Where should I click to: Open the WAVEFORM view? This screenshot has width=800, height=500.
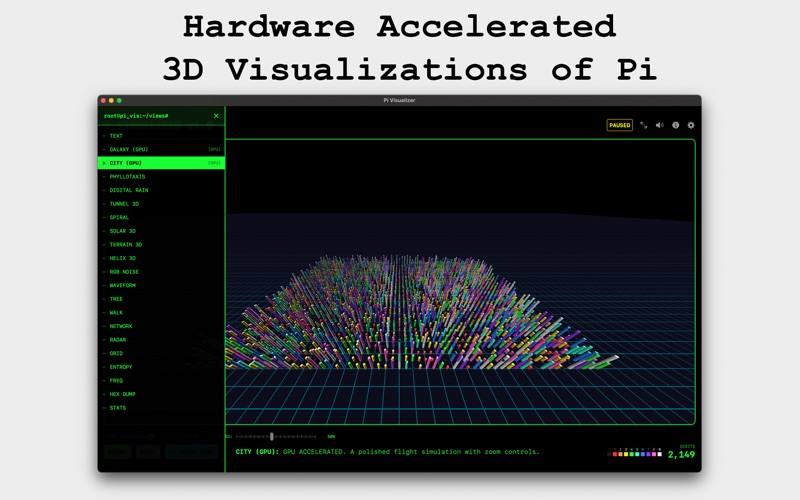click(161, 285)
